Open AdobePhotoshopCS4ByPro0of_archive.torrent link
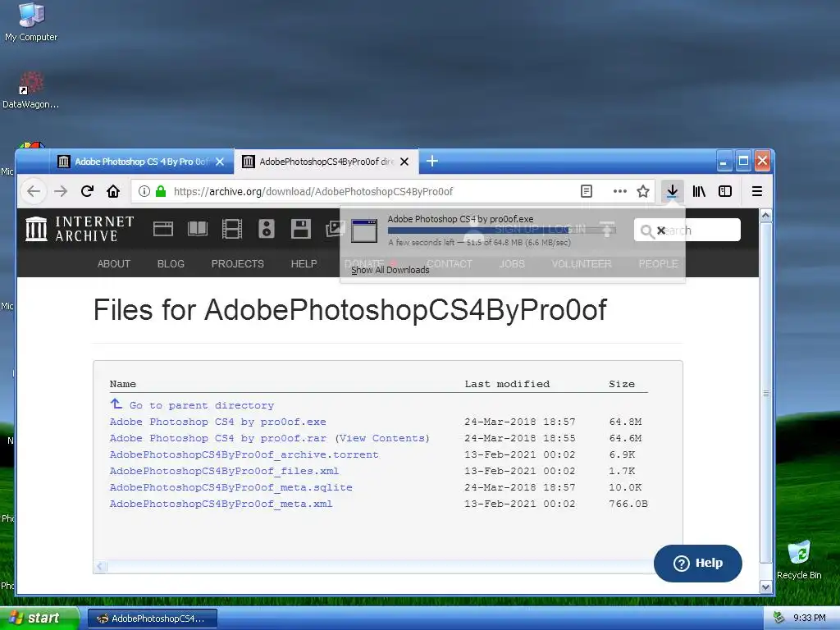Image resolution: width=840 pixels, height=630 pixels. pos(244,454)
